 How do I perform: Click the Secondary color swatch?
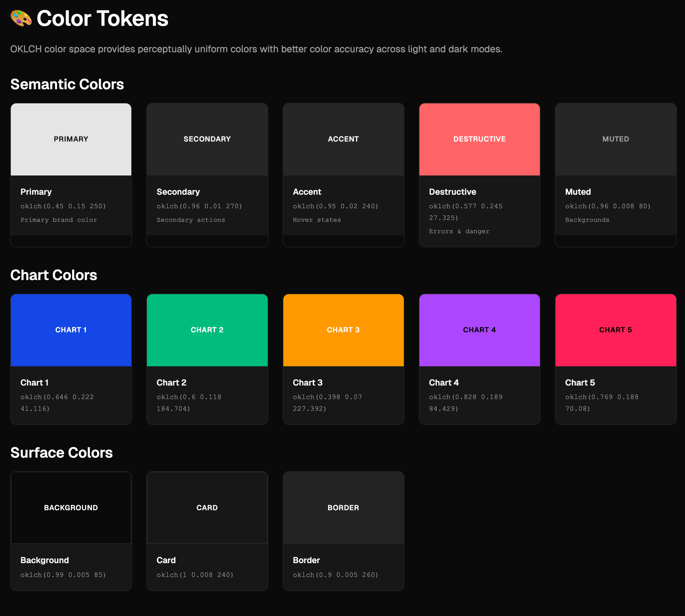click(207, 139)
